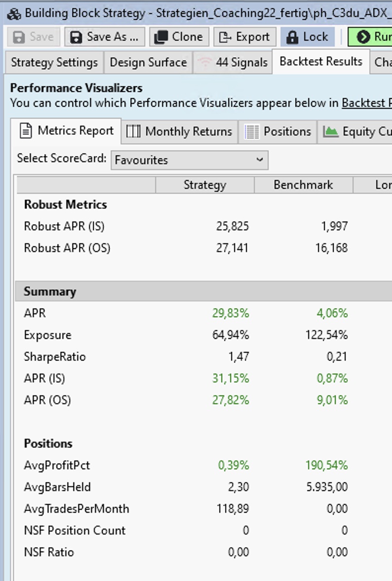Select the Backtest Results tab
This screenshot has width=392, height=581.
click(321, 61)
